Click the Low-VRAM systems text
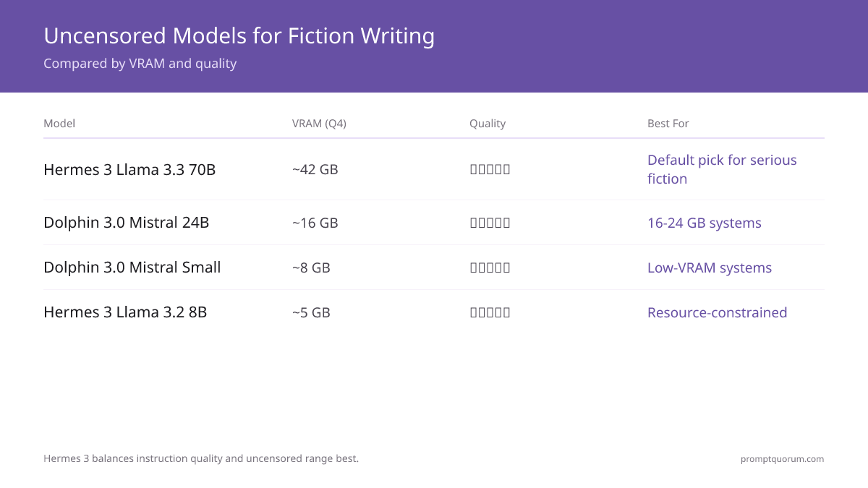Screen dimensions: 868x488 coord(710,267)
